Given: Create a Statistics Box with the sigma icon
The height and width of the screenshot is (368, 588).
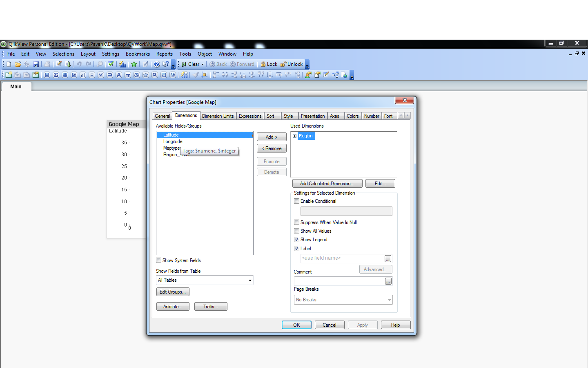Looking at the screenshot, I should (56, 75).
